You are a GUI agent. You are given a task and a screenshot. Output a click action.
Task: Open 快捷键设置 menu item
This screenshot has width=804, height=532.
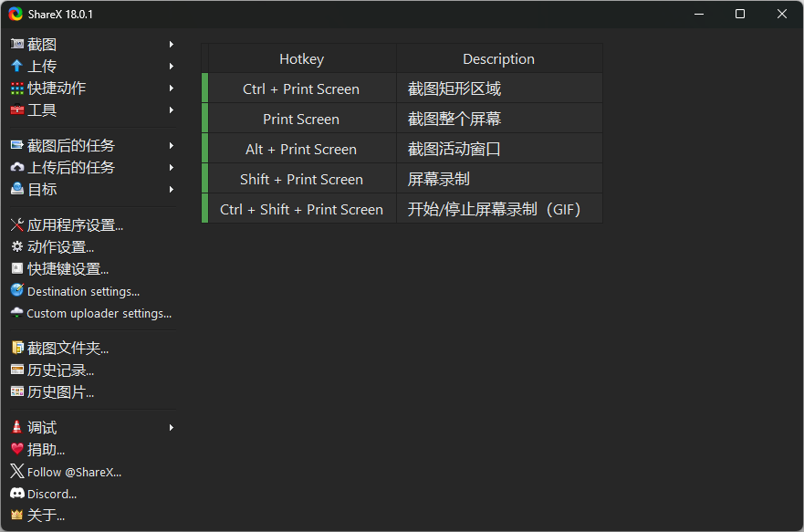68,269
